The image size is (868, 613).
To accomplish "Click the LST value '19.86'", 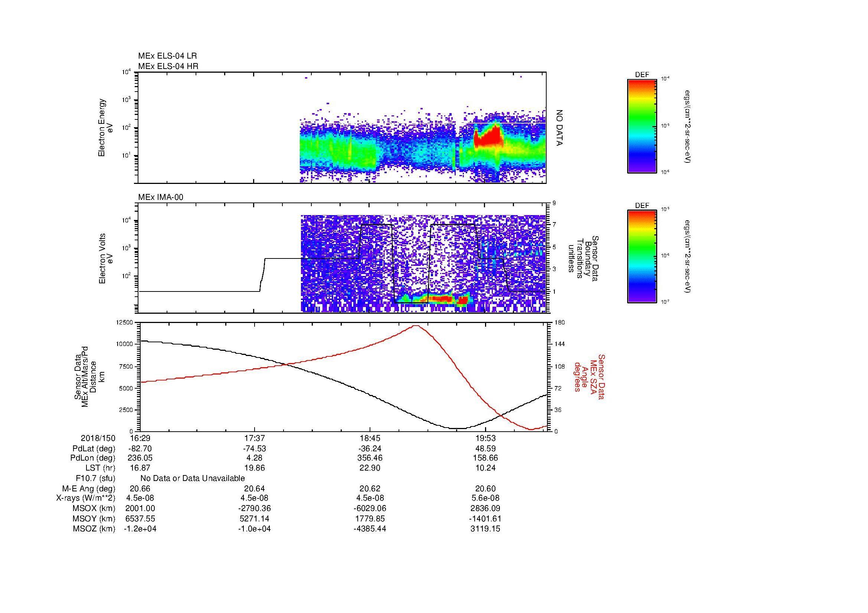I will 255,468.
